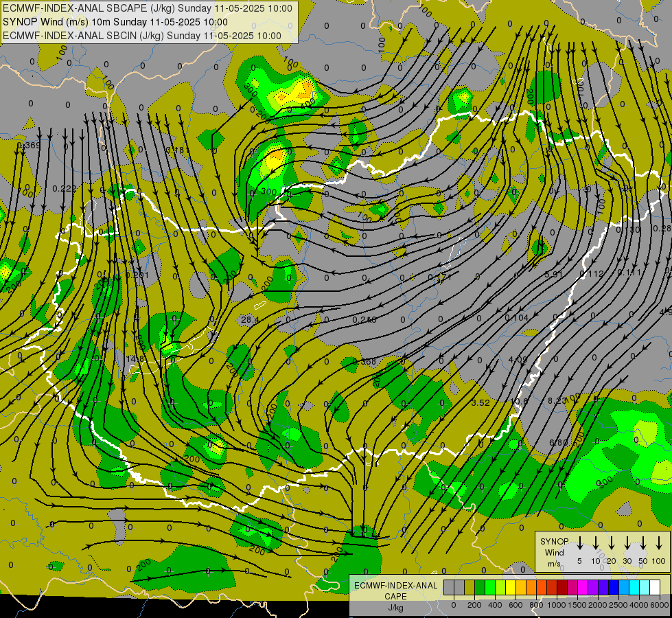Click the wind legend arrow above 30
This screenshot has width=672, height=618.
pyautogui.click(x=627, y=543)
